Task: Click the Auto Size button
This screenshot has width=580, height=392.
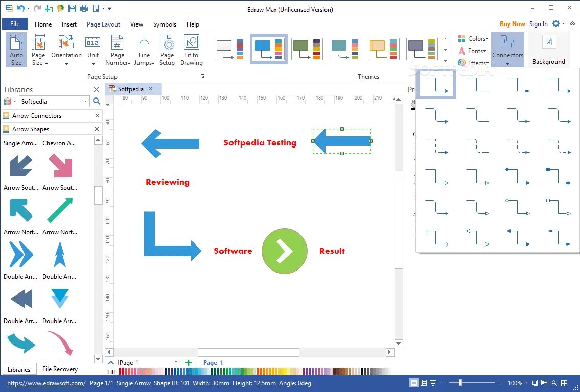Action: (16, 50)
